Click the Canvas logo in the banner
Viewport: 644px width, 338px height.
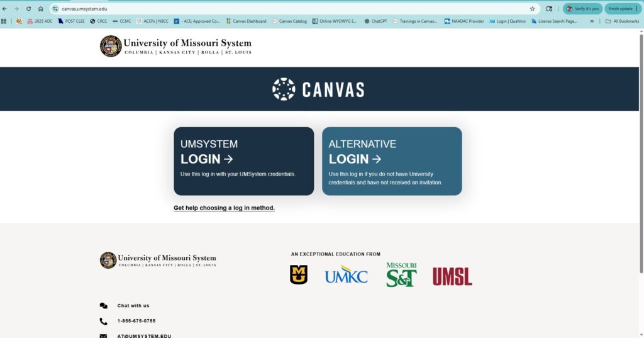pyautogui.click(x=318, y=89)
